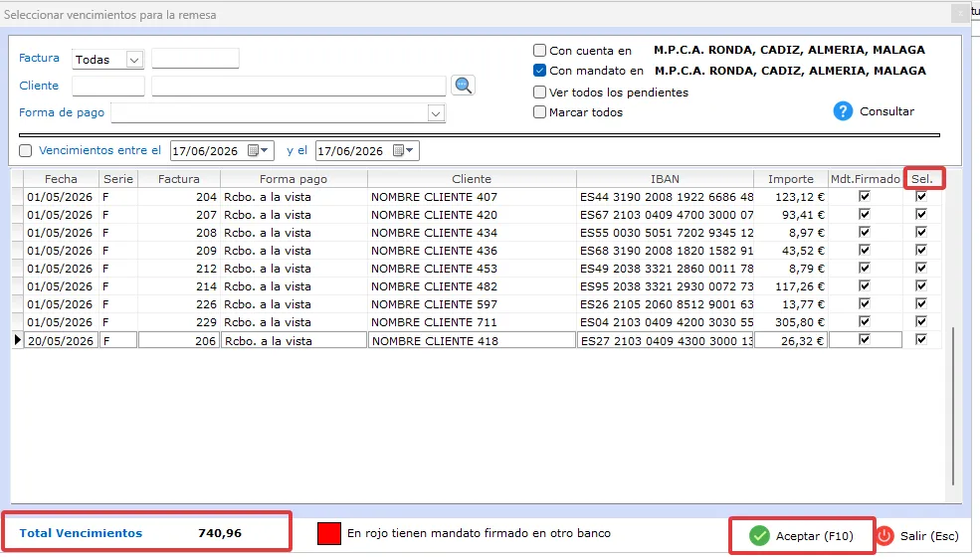Screen dimensions: 980x559
Task: Click the Mdt.Firmado column header
Action: [865, 179]
